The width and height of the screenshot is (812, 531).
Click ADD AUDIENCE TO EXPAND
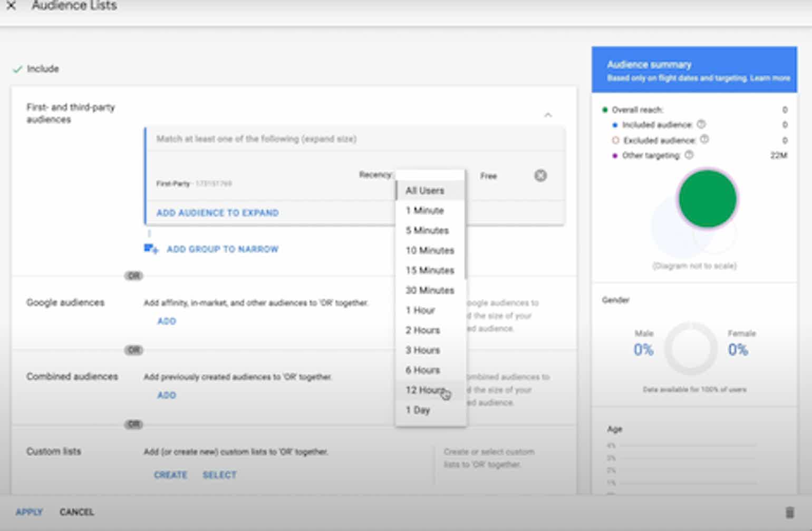tap(217, 213)
